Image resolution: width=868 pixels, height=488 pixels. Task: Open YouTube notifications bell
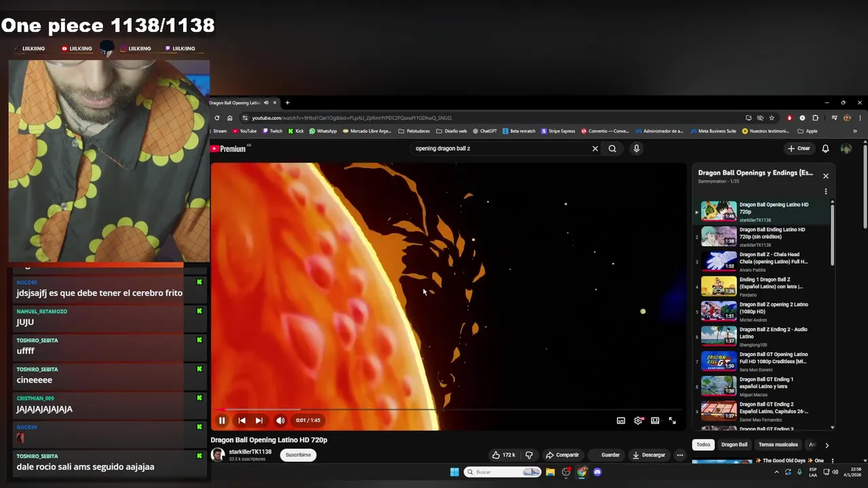click(825, 148)
